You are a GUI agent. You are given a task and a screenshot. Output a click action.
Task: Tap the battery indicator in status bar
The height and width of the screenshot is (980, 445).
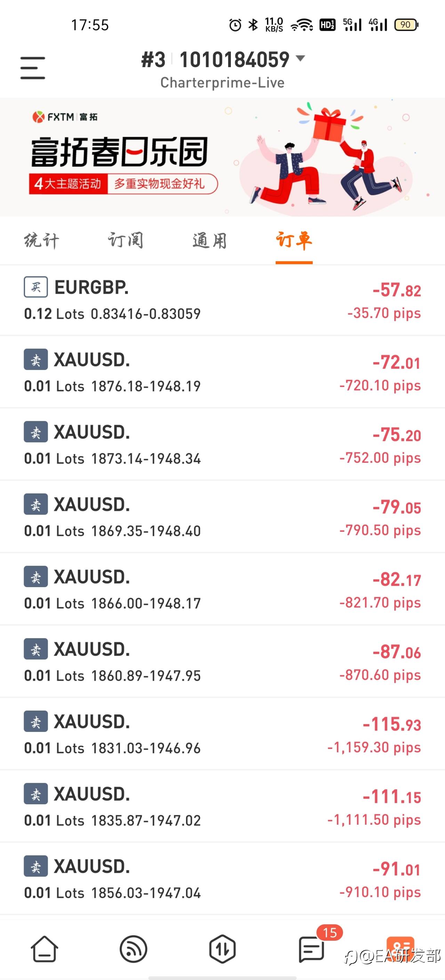[406, 25]
